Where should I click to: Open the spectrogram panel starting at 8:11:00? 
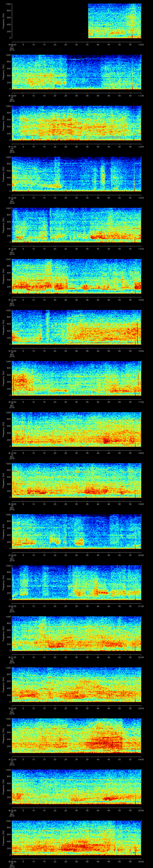click(x=77, y=123)
